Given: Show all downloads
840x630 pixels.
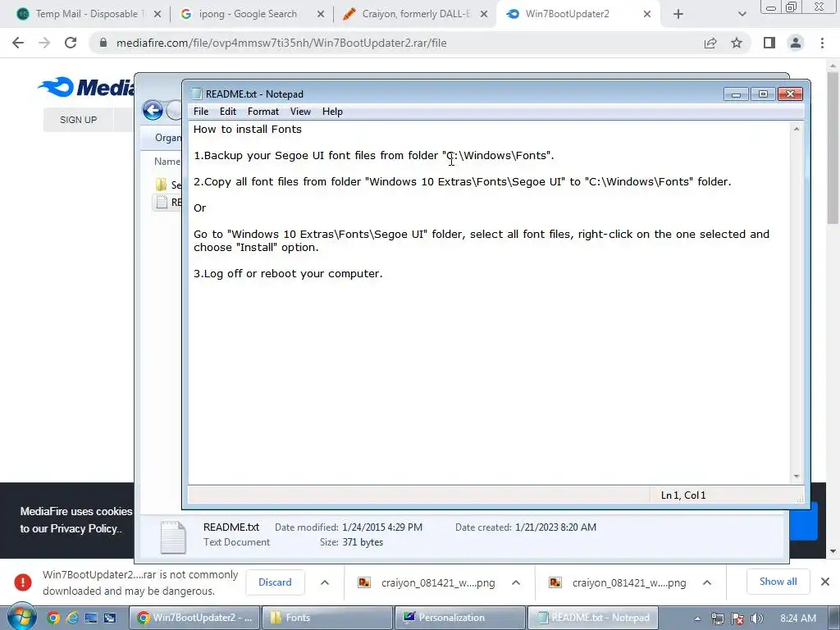Looking at the screenshot, I should (x=778, y=582).
